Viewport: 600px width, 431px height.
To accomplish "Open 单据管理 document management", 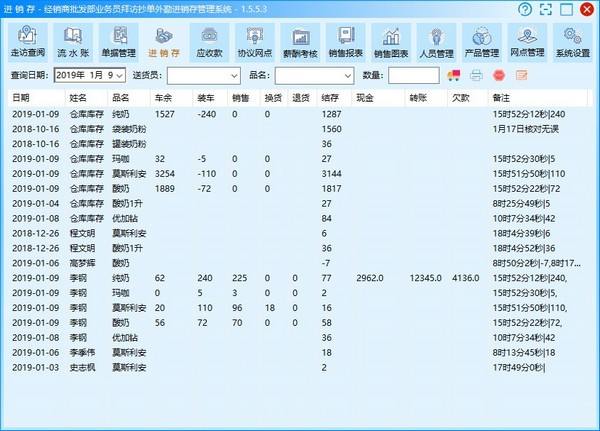I will 118,43.
